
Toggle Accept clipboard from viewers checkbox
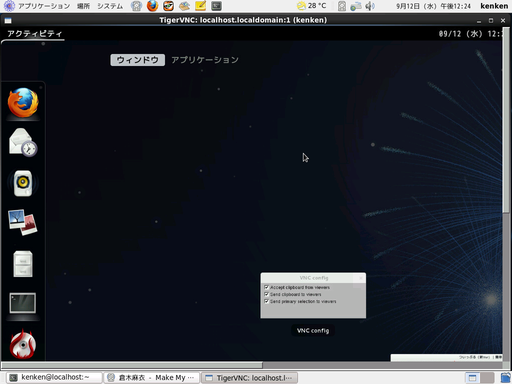coord(266,287)
